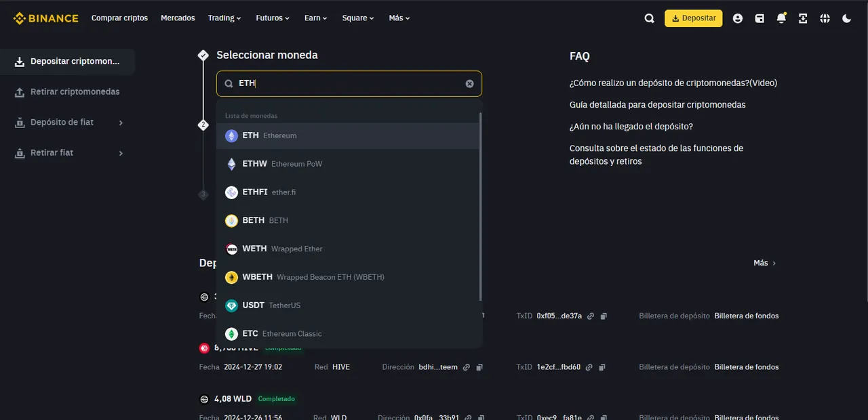This screenshot has height=420, width=868.
Task: Click the 4,08 WLD deposit amount
Action: [233, 399]
